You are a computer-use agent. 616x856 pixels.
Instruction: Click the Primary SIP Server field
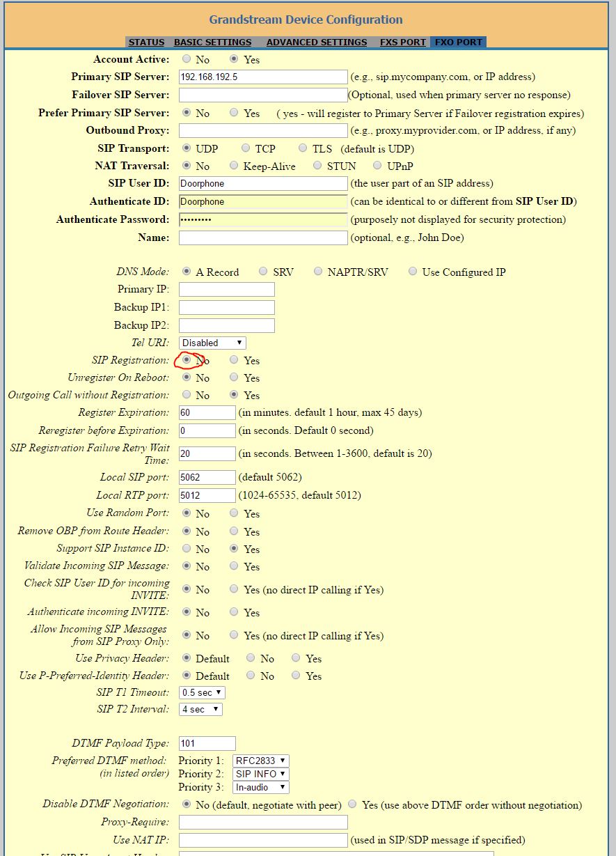(x=262, y=77)
